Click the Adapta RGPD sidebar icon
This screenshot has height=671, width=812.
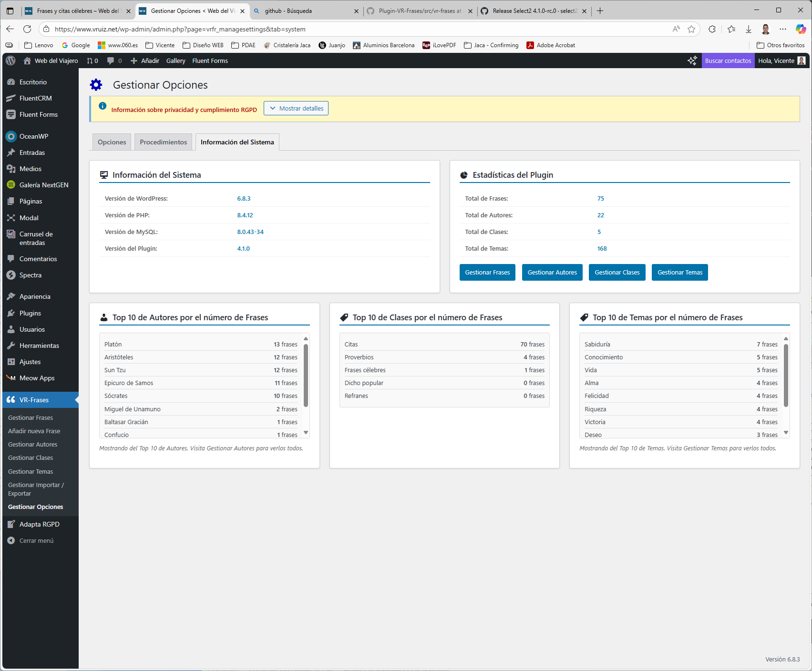10,524
